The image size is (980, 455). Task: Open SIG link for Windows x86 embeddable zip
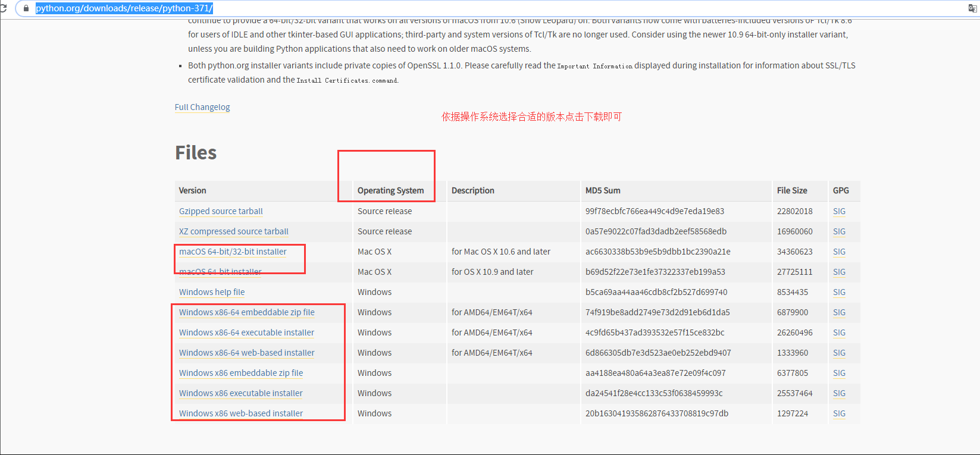click(839, 373)
